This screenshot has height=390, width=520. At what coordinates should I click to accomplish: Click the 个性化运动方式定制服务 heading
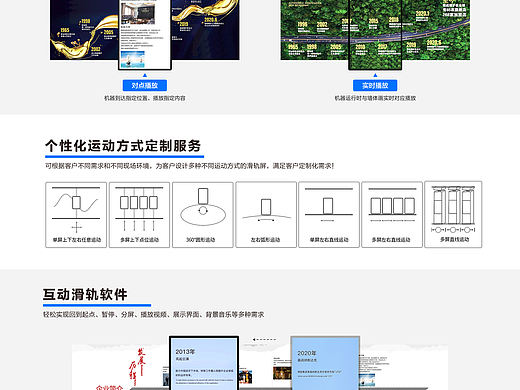click(x=123, y=146)
